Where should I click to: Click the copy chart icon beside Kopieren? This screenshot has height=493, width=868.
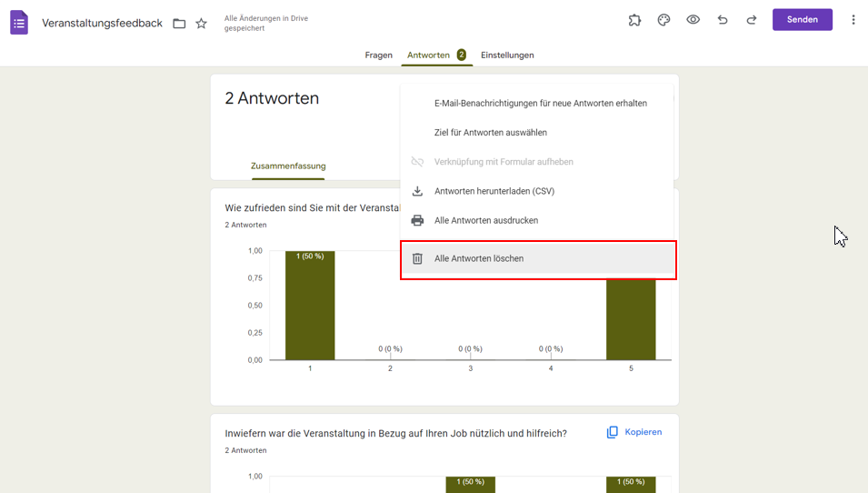613,432
